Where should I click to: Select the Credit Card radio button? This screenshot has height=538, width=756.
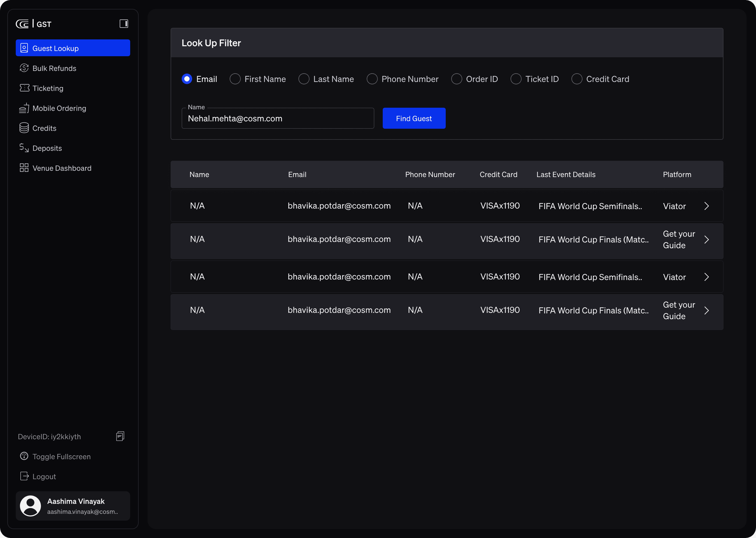coord(577,79)
